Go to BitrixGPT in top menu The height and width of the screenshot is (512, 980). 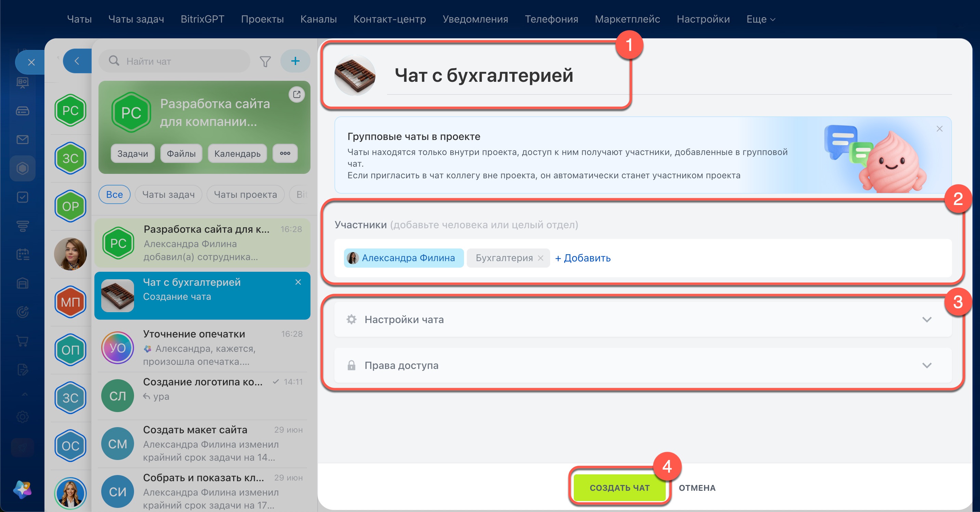click(x=202, y=19)
